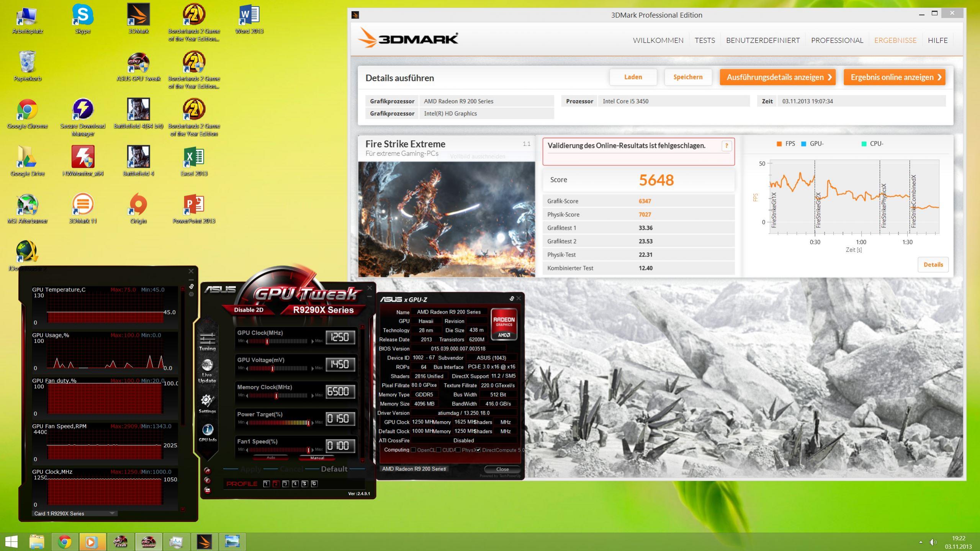Image resolution: width=980 pixels, height=551 pixels.
Task: Click the help question mark icon
Action: click(726, 146)
